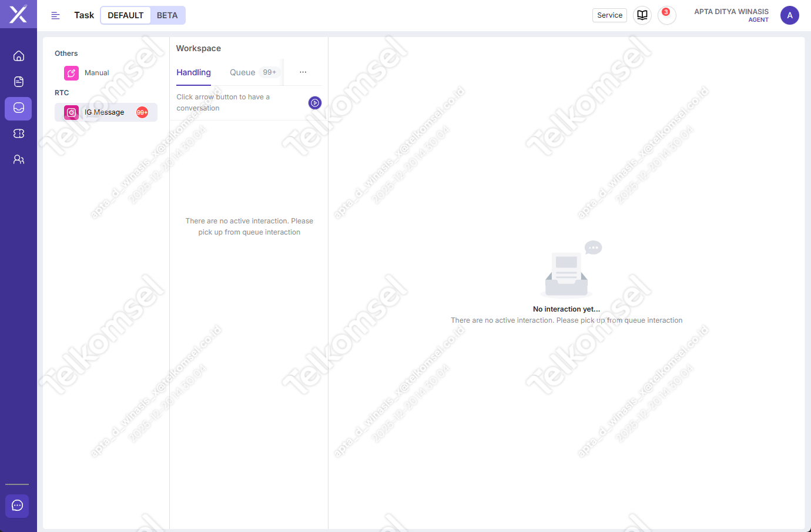Click the APTA DITYA WINASIS user name

(731, 12)
